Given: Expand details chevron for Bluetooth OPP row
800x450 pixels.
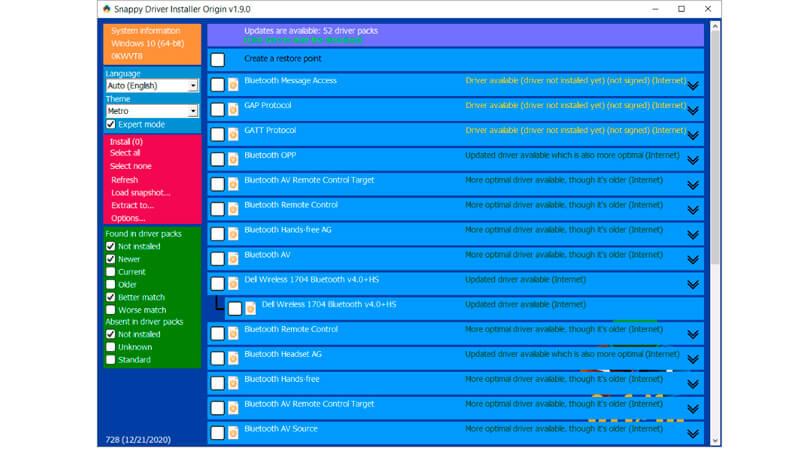Looking at the screenshot, I should tap(693, 160).
